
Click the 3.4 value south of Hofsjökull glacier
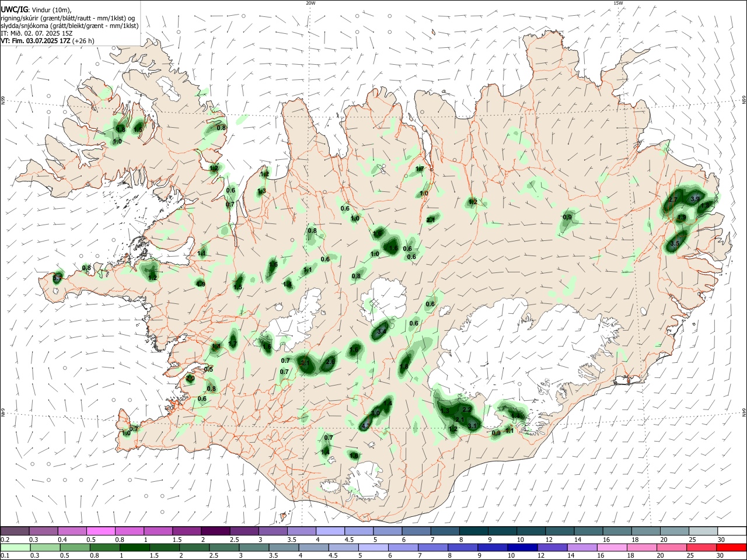point(382,331)
